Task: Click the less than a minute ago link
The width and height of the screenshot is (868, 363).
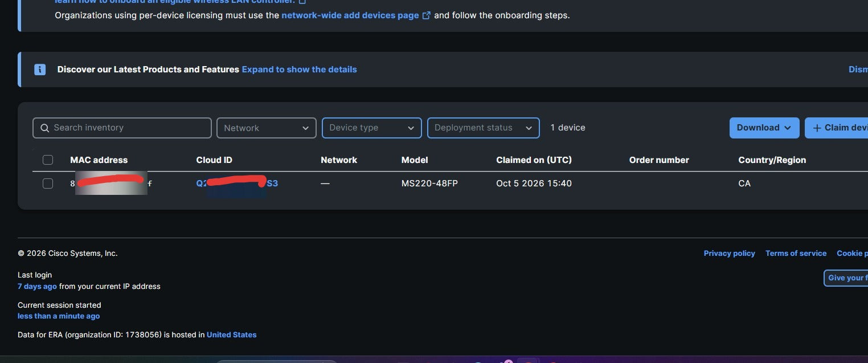Action: point(59,316)
